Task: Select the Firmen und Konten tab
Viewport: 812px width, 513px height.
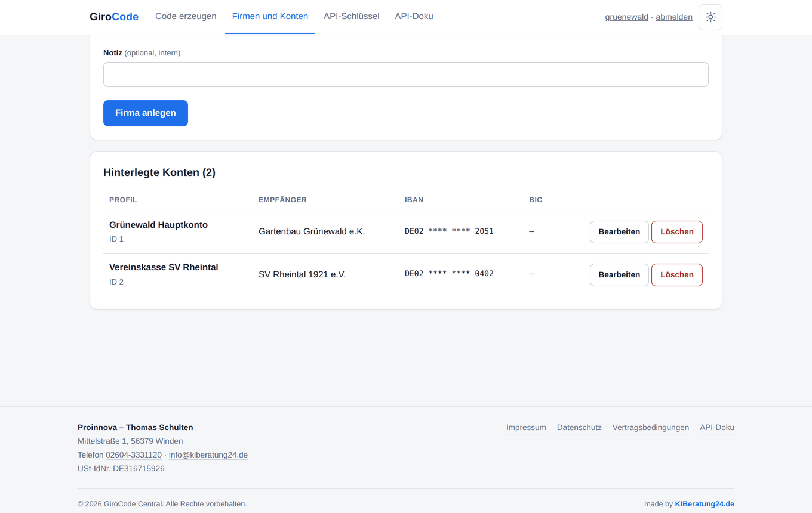Action: (270, 17)
